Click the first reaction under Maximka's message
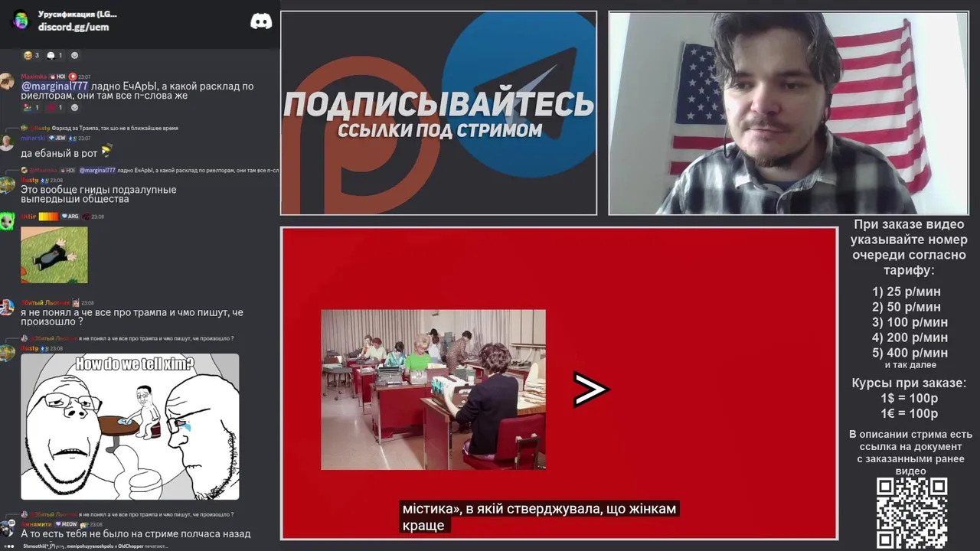Image resolution: width=980 pixels, height=551 pixels. coord(31,107)
